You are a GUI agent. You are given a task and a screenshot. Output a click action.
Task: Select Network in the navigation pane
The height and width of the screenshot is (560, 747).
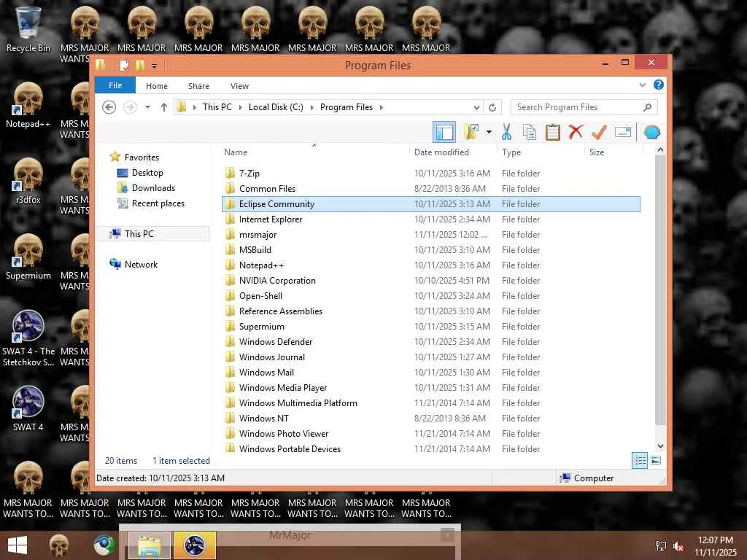coord(141,264)
